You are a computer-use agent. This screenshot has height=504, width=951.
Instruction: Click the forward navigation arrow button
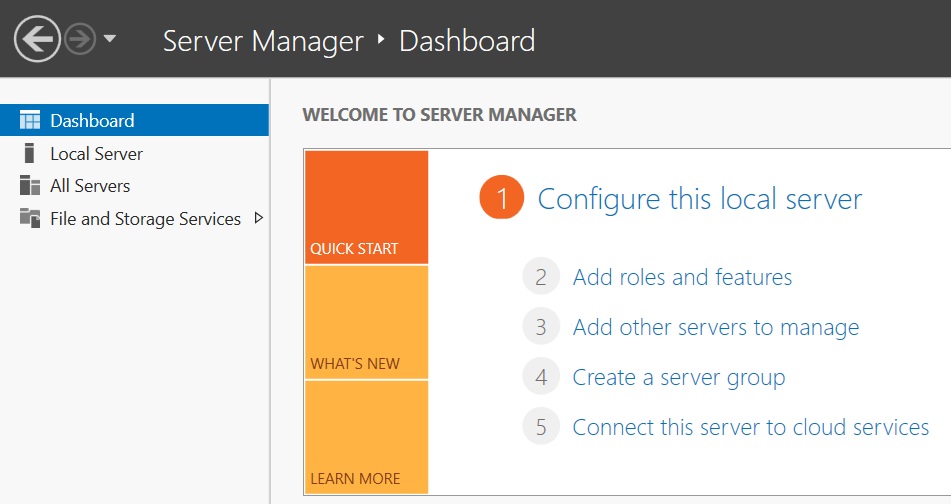pos(80,40)
